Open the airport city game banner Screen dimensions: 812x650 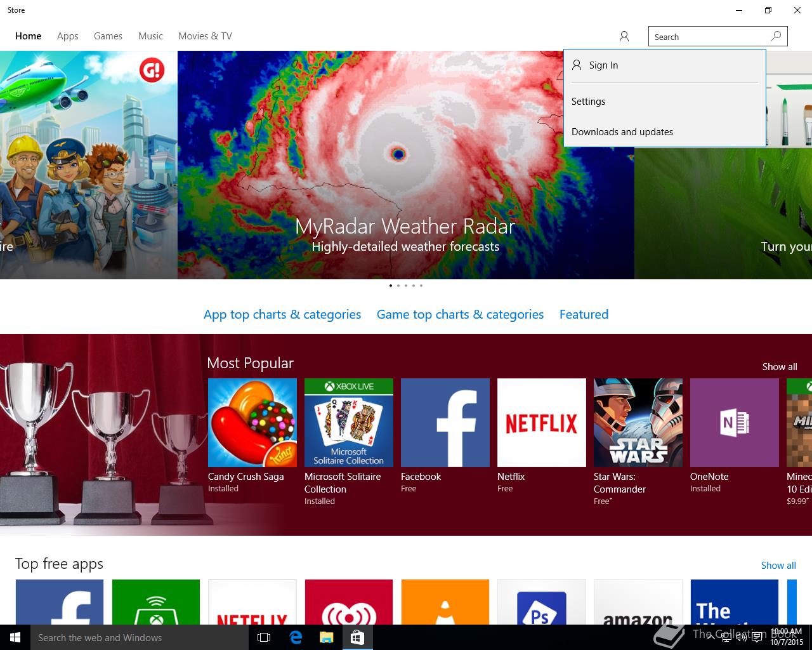tap(89, 165)
